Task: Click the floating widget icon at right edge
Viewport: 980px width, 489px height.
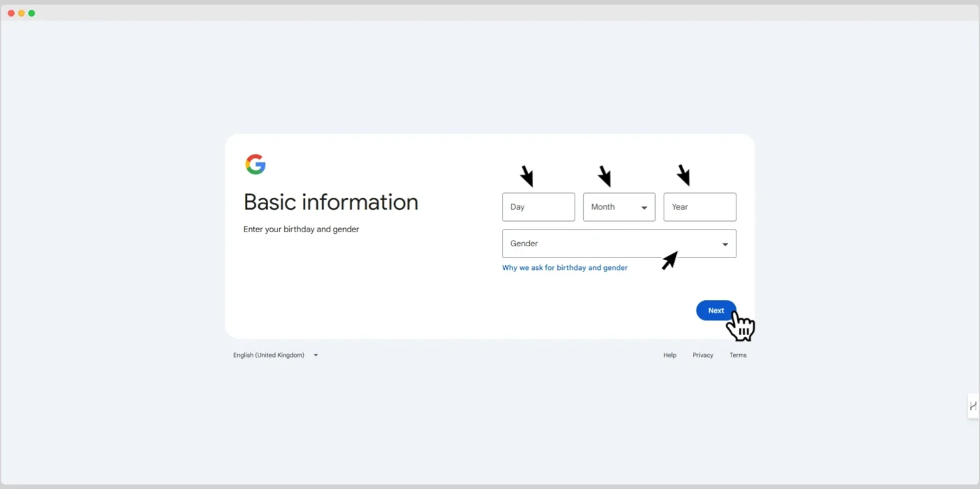Action: pyautogui.click(x=973, y=406)
